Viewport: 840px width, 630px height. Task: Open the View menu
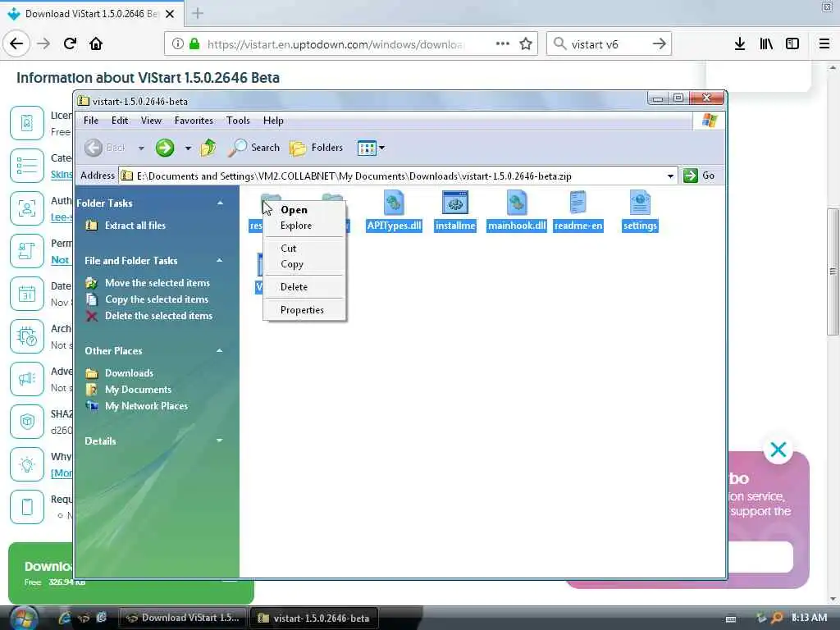[x=151, y=121]
